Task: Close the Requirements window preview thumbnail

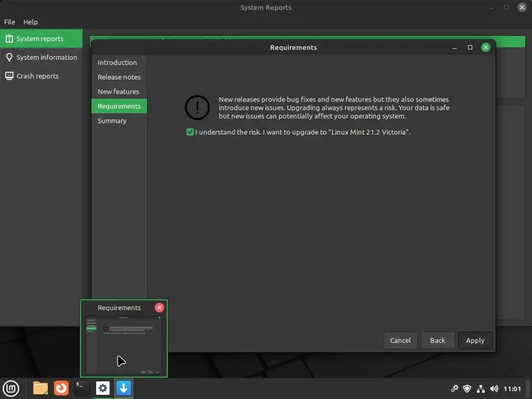Action: (x=159, y=308)
